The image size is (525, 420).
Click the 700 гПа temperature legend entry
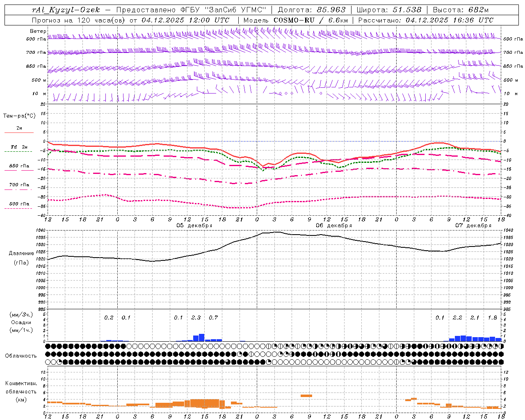19,185
